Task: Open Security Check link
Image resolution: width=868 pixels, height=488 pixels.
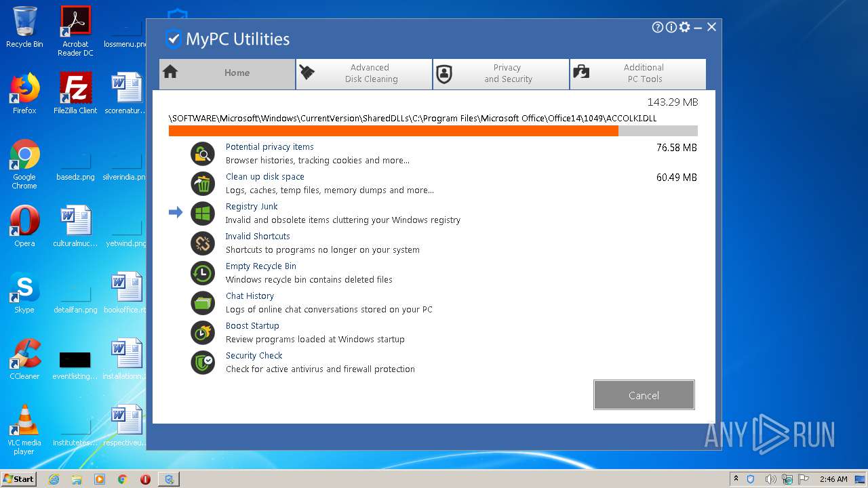Action: pos(254,355)
